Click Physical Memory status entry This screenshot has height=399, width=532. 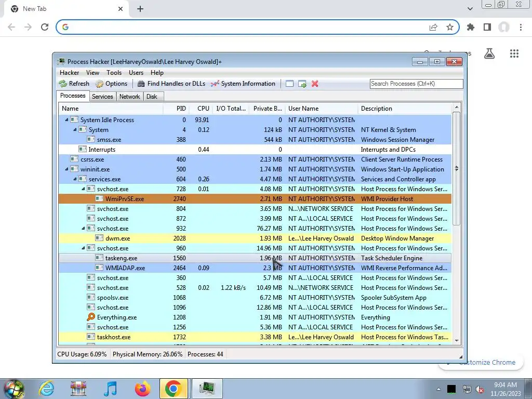147,354
